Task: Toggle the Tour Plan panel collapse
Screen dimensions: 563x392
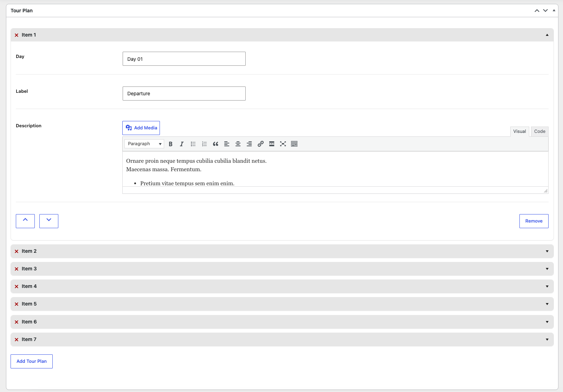Action: point(554,11)
